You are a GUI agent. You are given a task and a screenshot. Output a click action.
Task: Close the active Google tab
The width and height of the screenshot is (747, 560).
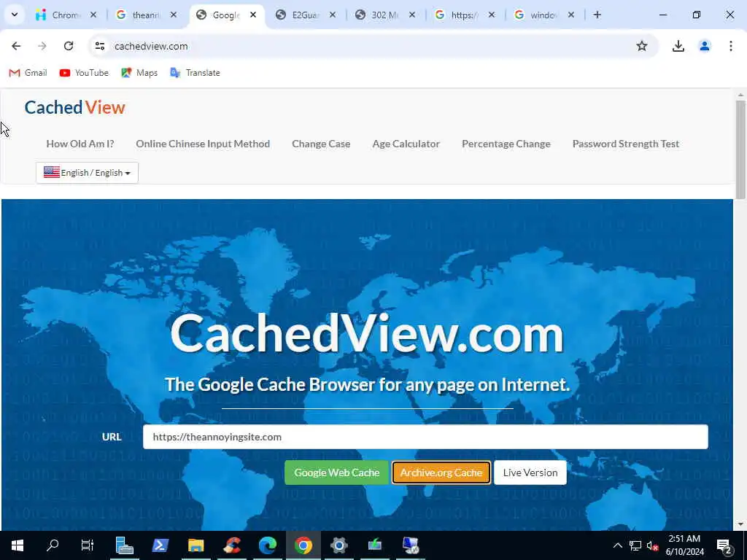pyautogui.click(x=253, y=15)
